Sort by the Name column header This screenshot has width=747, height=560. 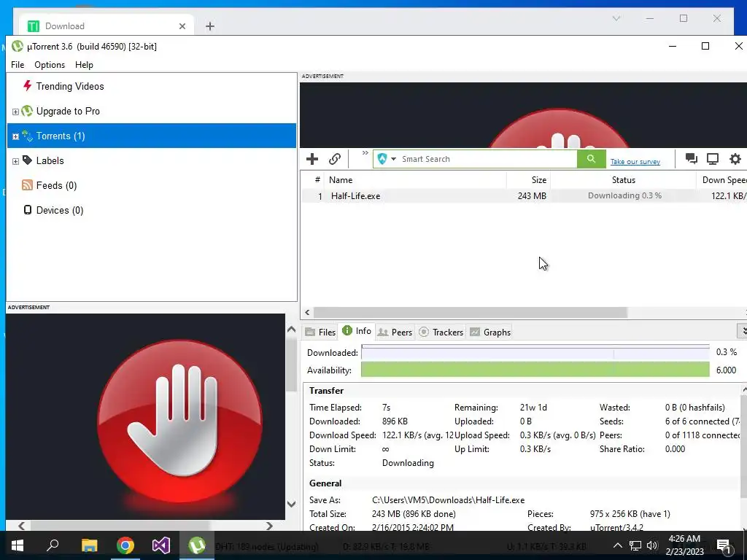(415, 180)
